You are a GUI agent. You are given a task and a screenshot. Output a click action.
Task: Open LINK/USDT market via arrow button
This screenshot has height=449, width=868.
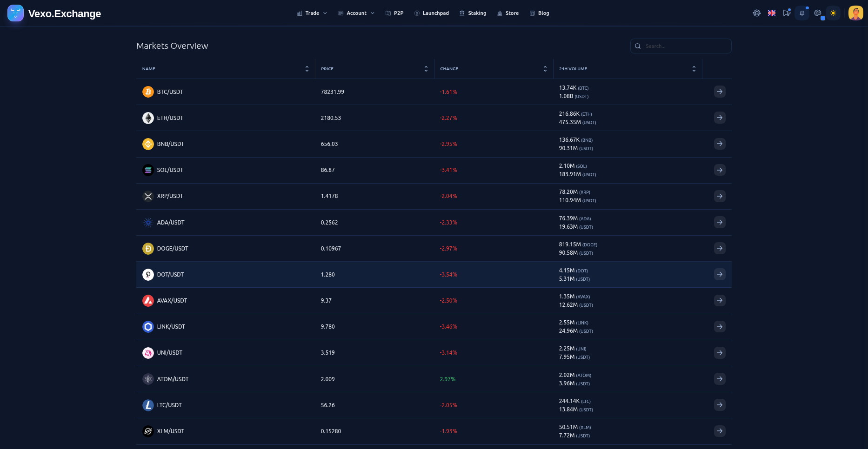720,327
